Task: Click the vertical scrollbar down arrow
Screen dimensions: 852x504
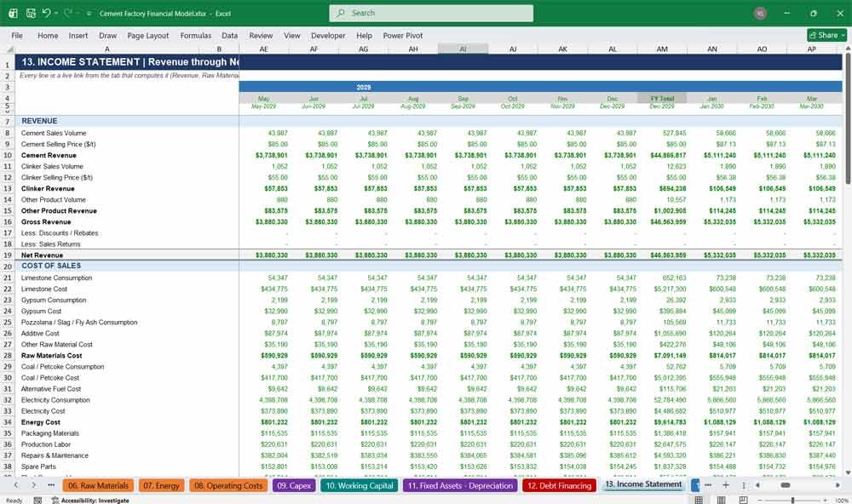Action: click(x=848, y=472)
